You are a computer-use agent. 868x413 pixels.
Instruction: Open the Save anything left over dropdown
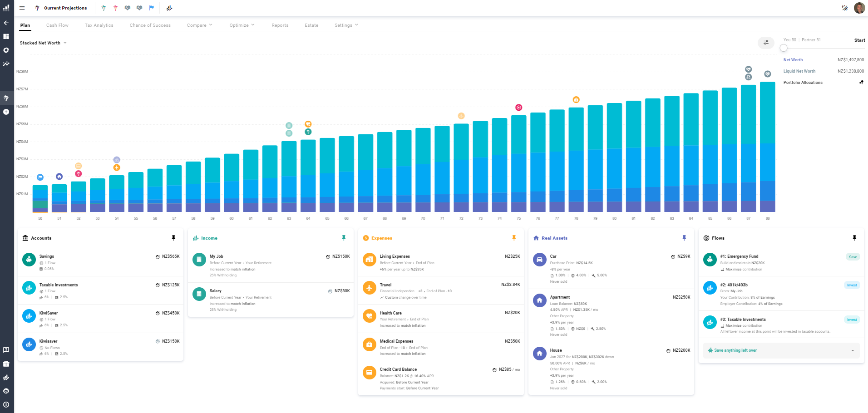(x=781, y=350)
